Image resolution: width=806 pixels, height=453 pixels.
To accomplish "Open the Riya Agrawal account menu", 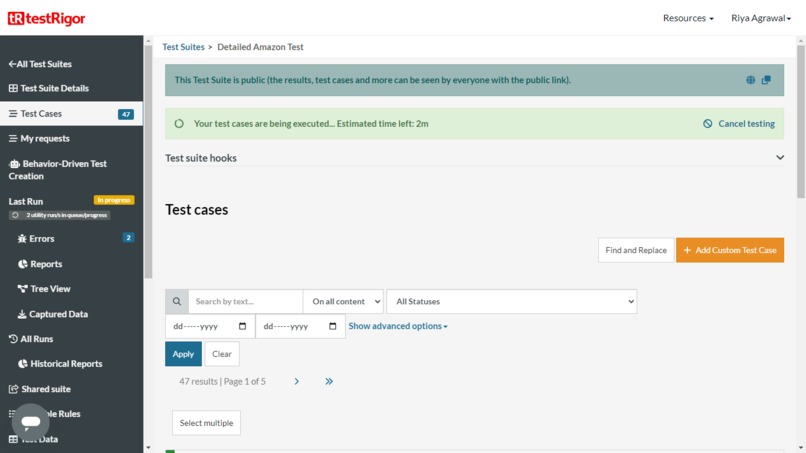I will (761, 18).
